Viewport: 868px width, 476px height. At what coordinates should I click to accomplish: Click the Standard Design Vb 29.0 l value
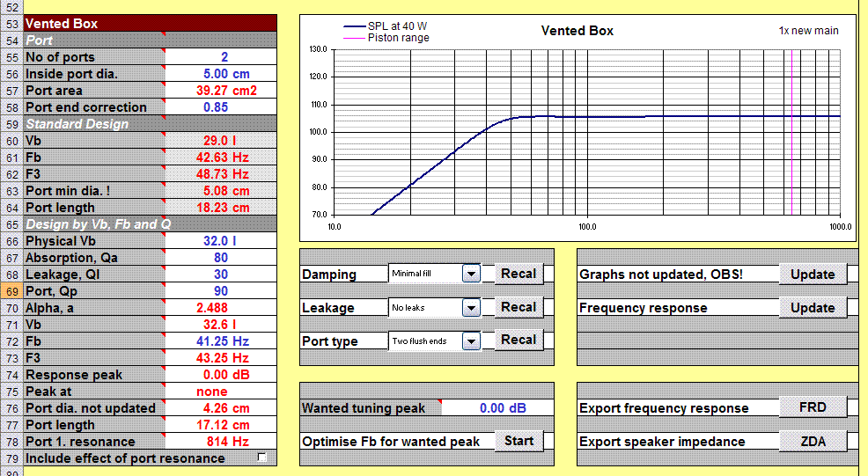click(x=221, y=141)
